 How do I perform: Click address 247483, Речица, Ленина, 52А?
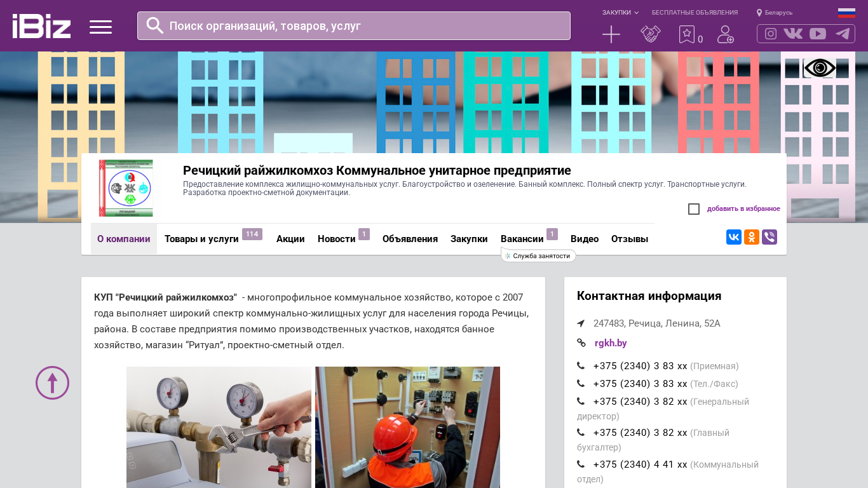[657, 323]
